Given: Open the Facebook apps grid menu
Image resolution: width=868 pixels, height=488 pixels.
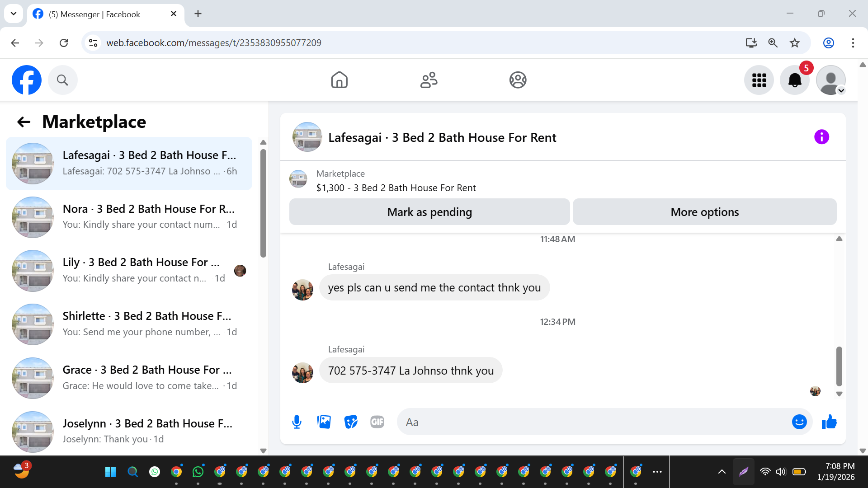Looking at the screenshot, I should (759, 80).
